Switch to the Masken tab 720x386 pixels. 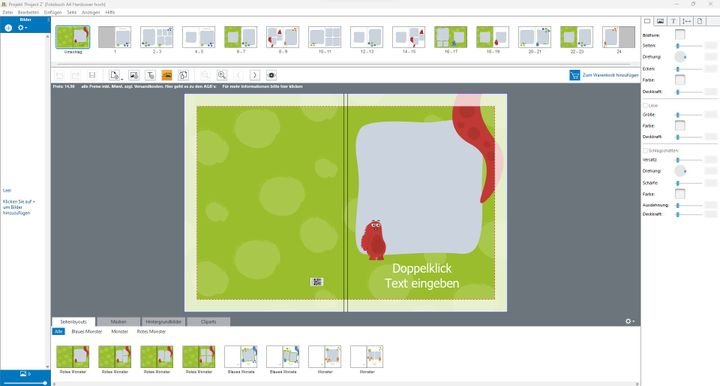pos(118,322)
